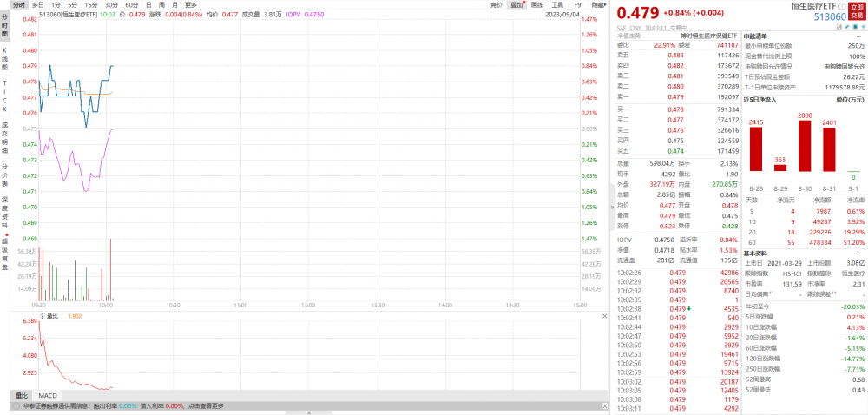The image size is (868, 415).
Task: Switch to 周 weekly chart period
Action: click(x=161, y=4)
